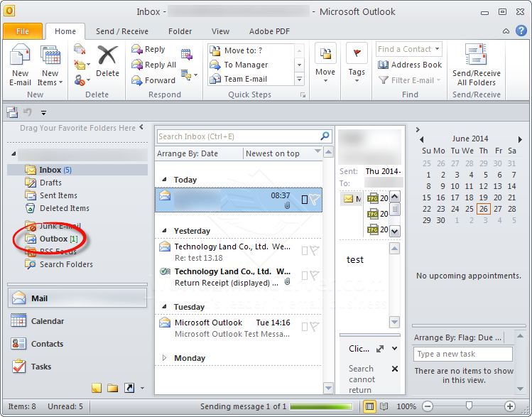Create a New E-mail
This screenshot has width=532, height=417.
point(21,65)
